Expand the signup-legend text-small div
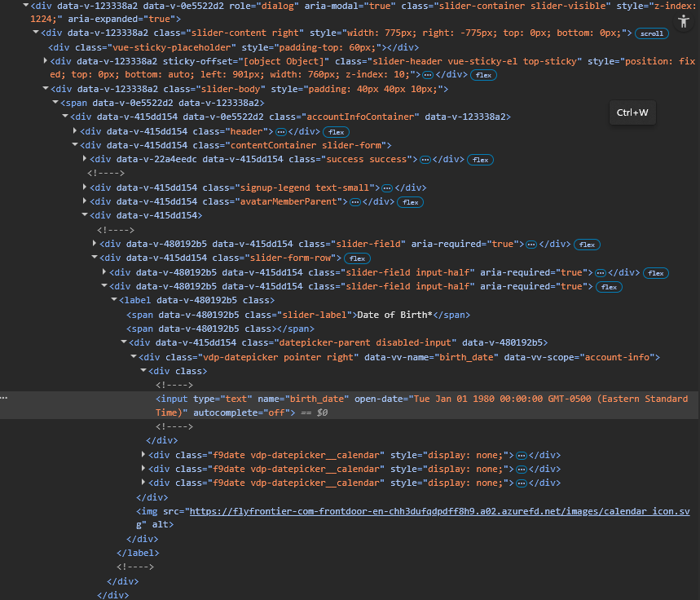The width and height of the screenshot is (700, 600). click(x=86, y=187)
